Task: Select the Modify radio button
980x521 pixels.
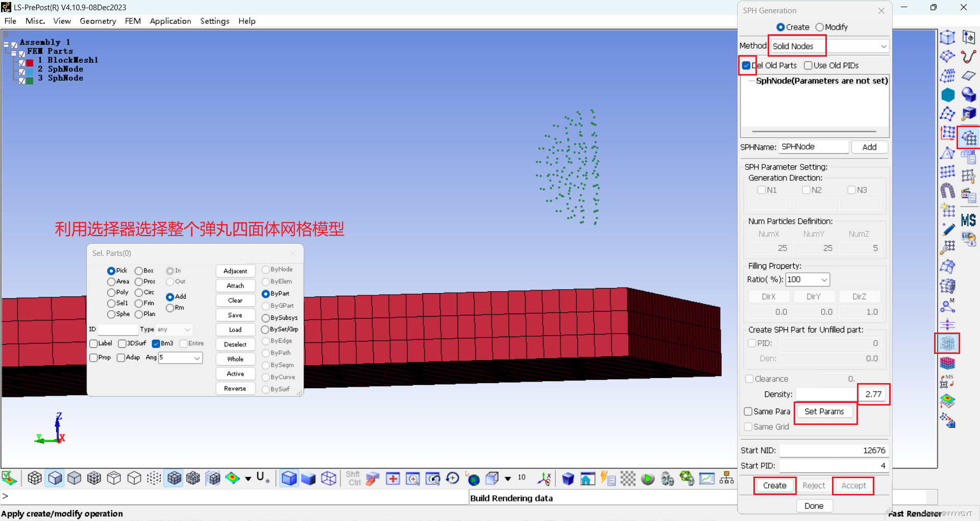Action: pyautogui.click(x=820, y=27)
